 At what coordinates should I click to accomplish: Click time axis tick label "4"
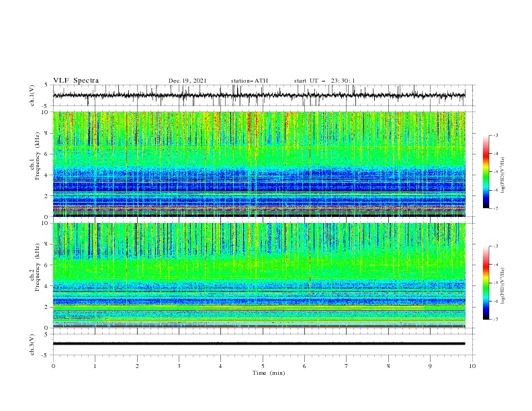tap(220, 366)
